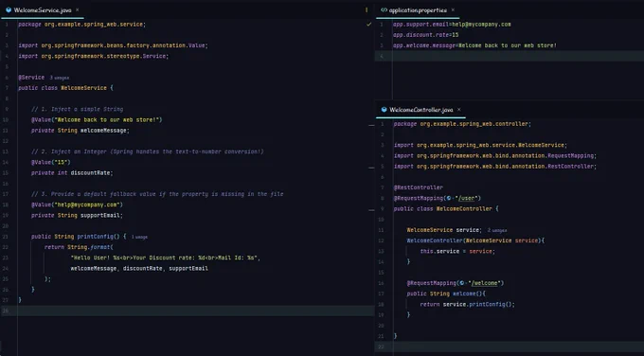Click "welcomeMessage, discountRate, supportEmail" arguments line

tap(139, 269)
